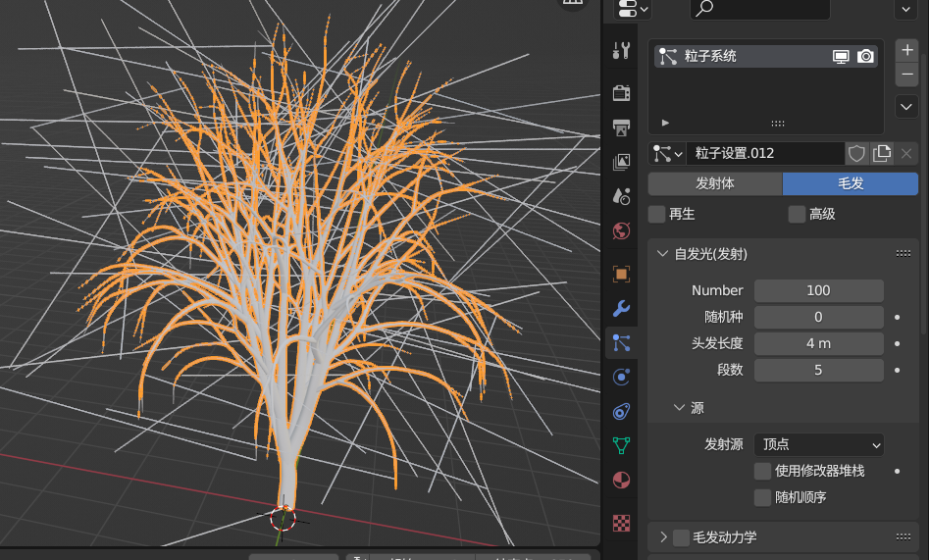Animate 头发长度 keyframe dot

(x=898, y=343)
